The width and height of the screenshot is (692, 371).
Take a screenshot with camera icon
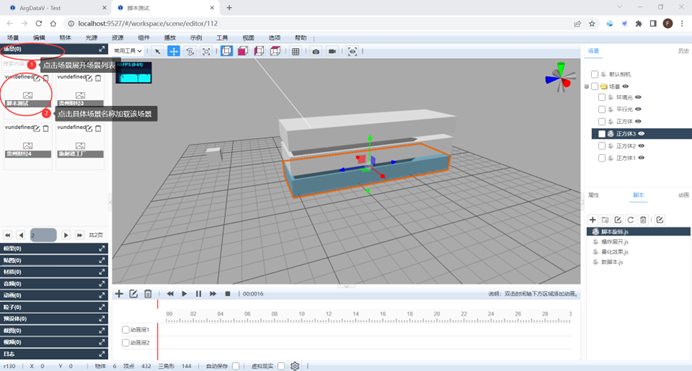click(x=316, y=51)
